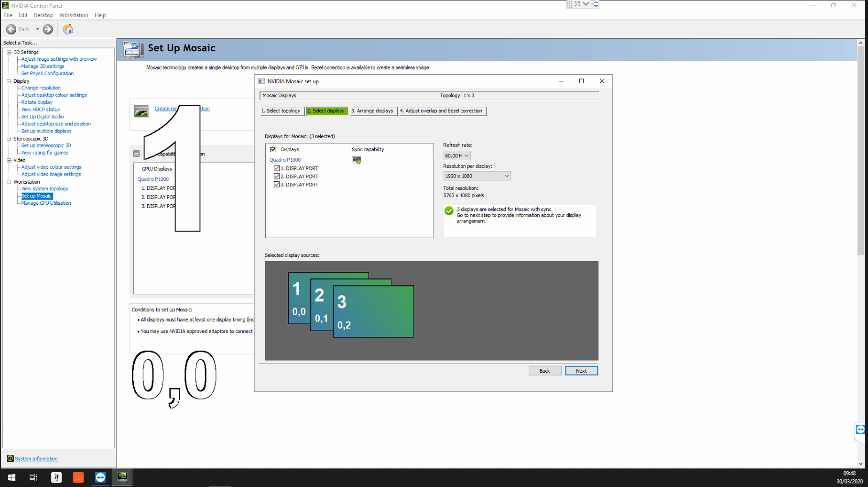The image size is (868, 487).
Task: Uncheck 2. DISPLAY PORT checkbox
Action: tap(277, 176)
